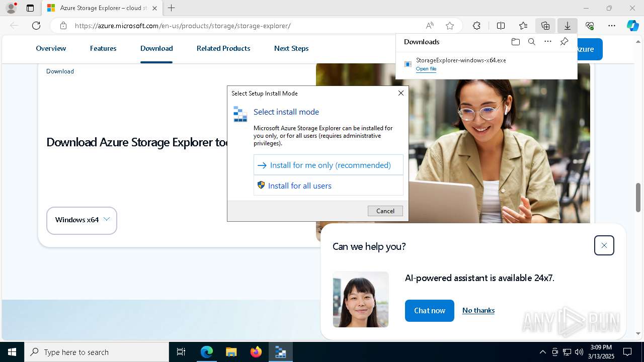The image size is (644, 362).
Task: Click the page vertical scrollbar thumb
Action: click(x=638, y=198)
